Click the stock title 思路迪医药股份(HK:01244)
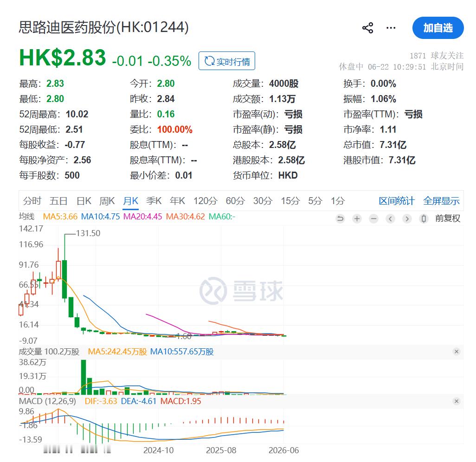Screen dimensions: 476x462 pos(103,28)
